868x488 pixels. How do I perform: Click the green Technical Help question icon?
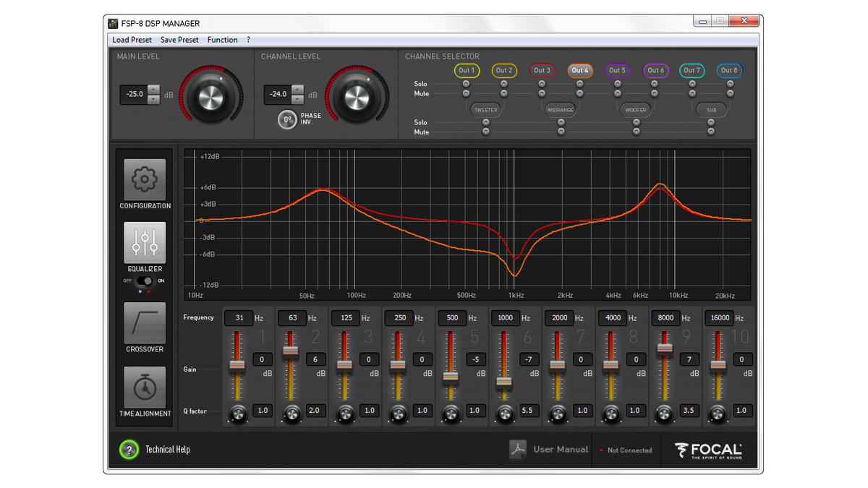tap(129, 450)
